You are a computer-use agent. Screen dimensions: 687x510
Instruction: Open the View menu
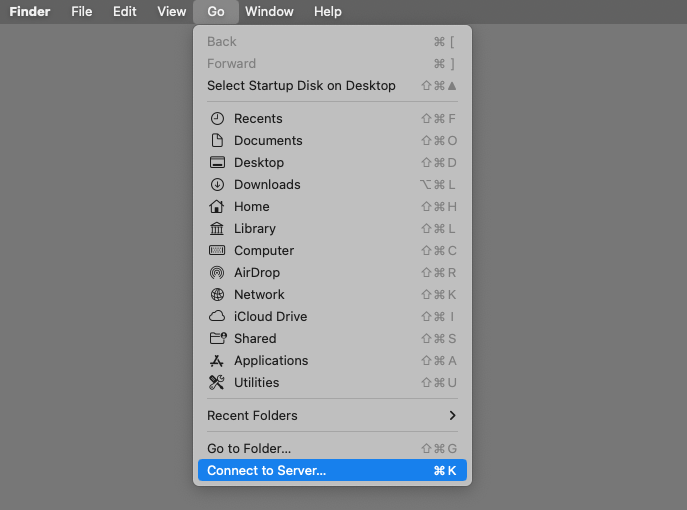click(171, 11)
